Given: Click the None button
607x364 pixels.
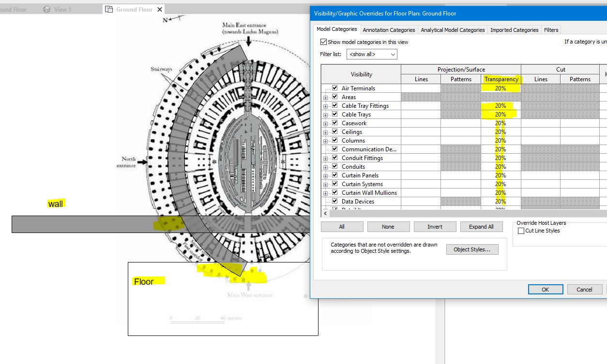Looking at the screenshot, I should tap(388, 227).
